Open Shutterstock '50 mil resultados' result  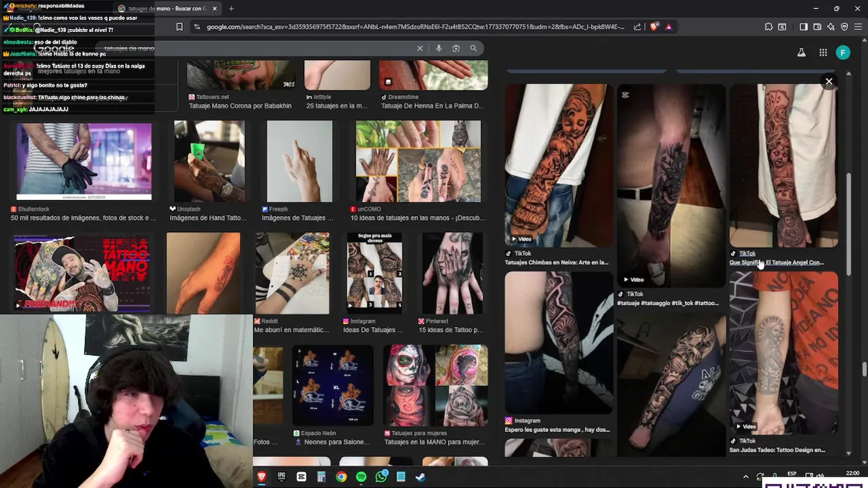[83, 218]
